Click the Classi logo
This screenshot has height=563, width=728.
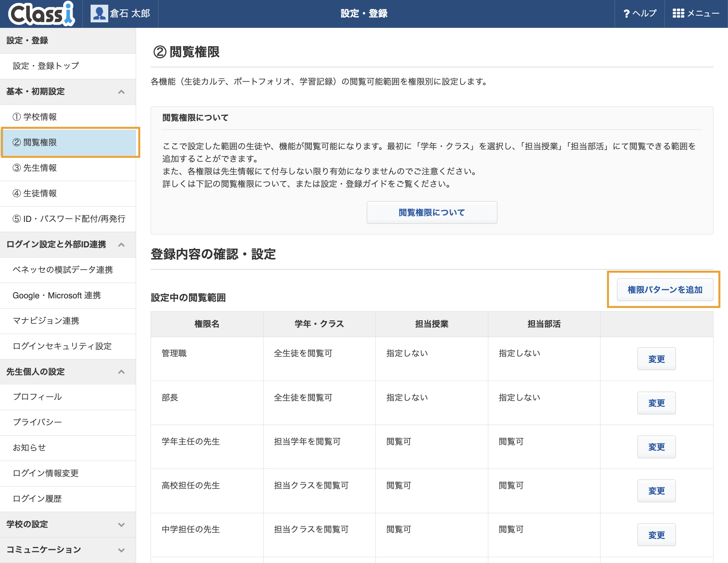[41, 14]
